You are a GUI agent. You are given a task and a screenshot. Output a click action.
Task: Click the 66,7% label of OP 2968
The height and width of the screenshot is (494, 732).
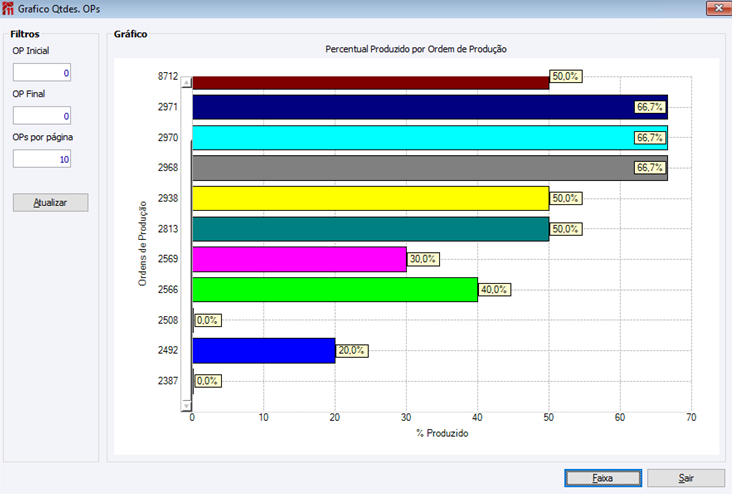650,168
